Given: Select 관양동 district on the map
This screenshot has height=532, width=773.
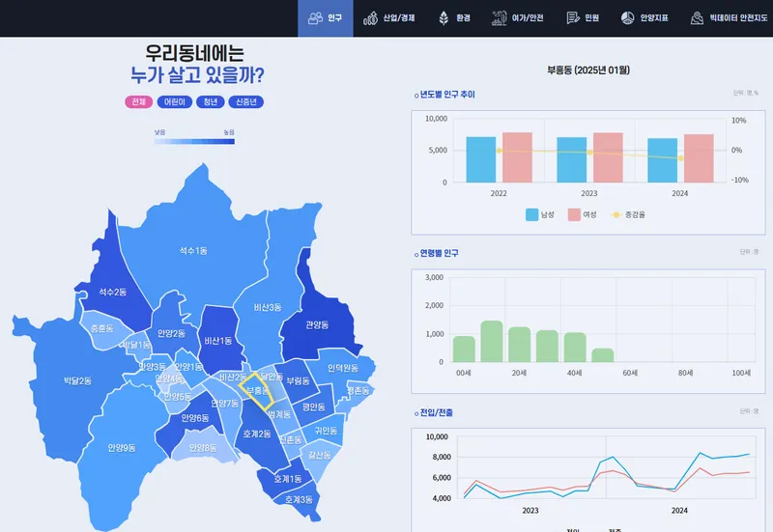Looking at the screenshot, I should point(317,325).
